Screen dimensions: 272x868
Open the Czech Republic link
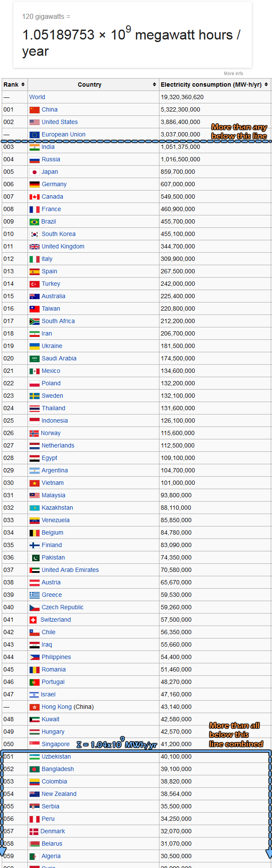point(63,608)
